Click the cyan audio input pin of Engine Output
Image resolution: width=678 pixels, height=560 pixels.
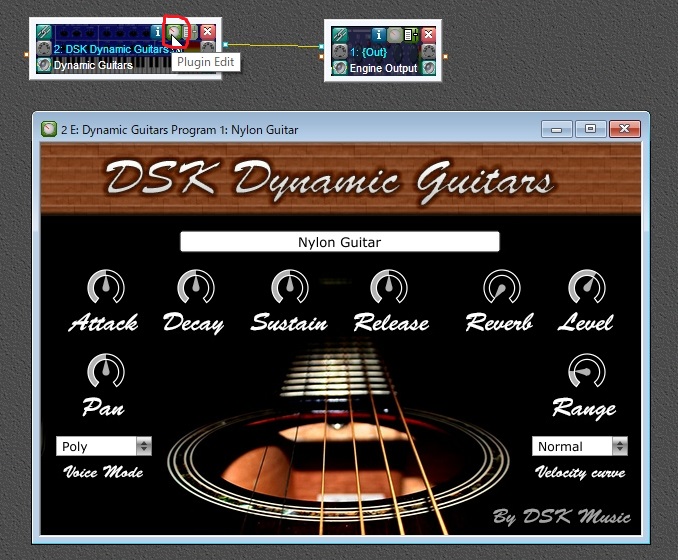point(321,46)
